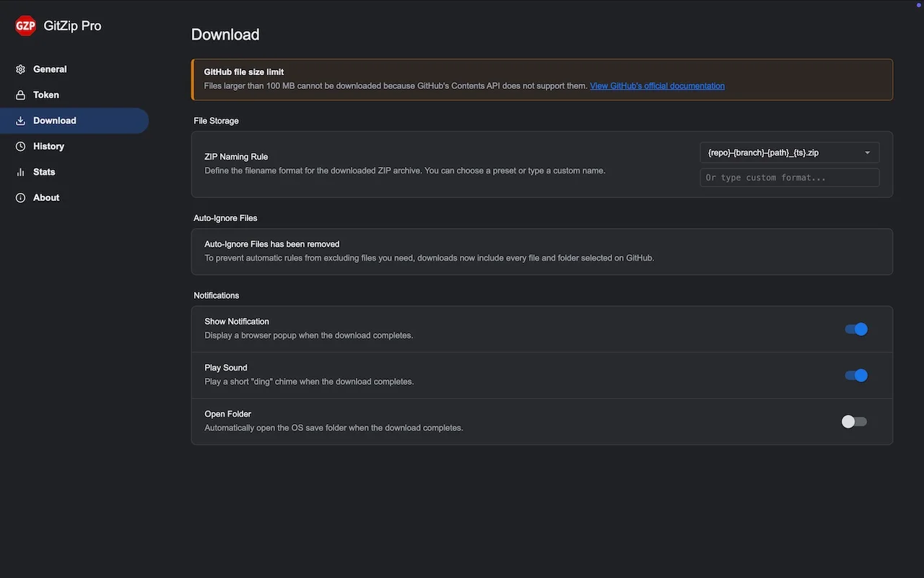Click the Stats bar chart icon
The image size is (924, 578).
pos(20,172)
